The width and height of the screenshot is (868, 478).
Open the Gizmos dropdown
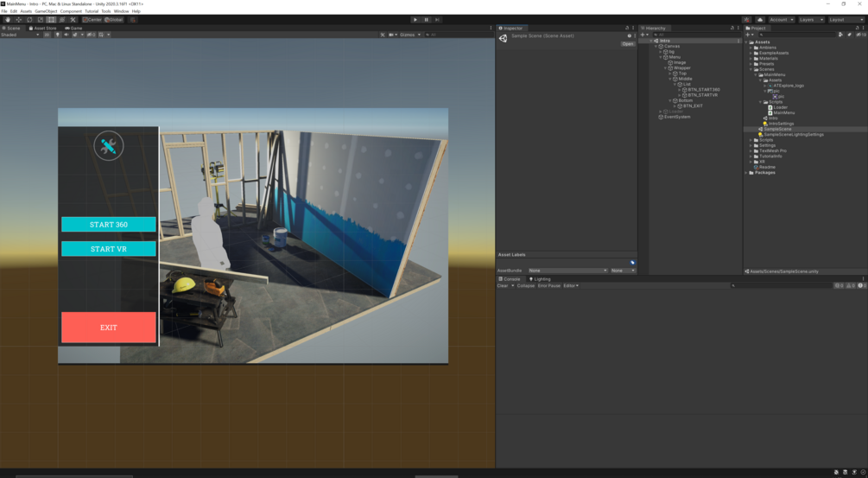[409, 35]
